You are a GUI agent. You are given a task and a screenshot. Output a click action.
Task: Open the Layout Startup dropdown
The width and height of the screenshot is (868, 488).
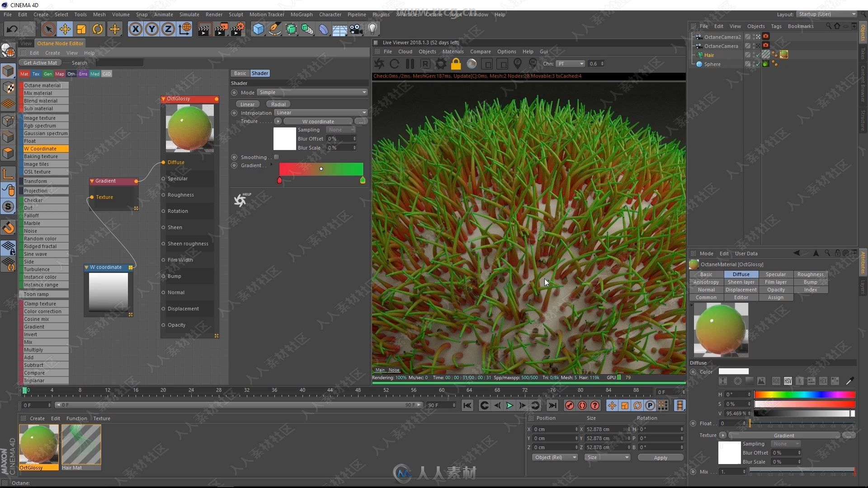(826, 14)
